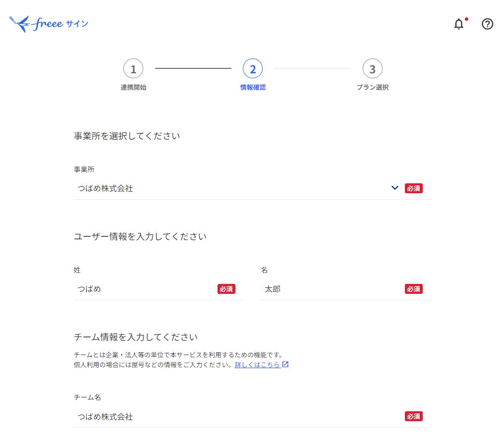
Task: Click the 情報確認 step label
Action: click(x=253, y=87)
